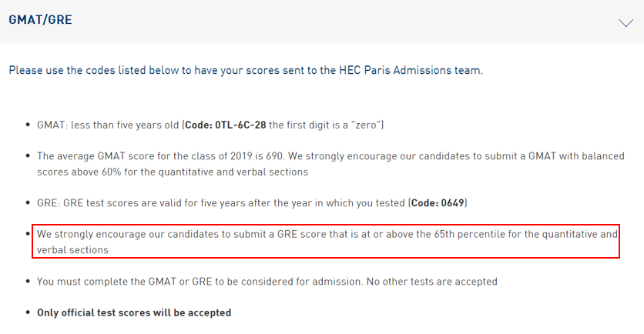Viewport: 644px width, 334px height.
Task: Click the bullet before the GMAT code line
Action: click(x=28, y=125)
